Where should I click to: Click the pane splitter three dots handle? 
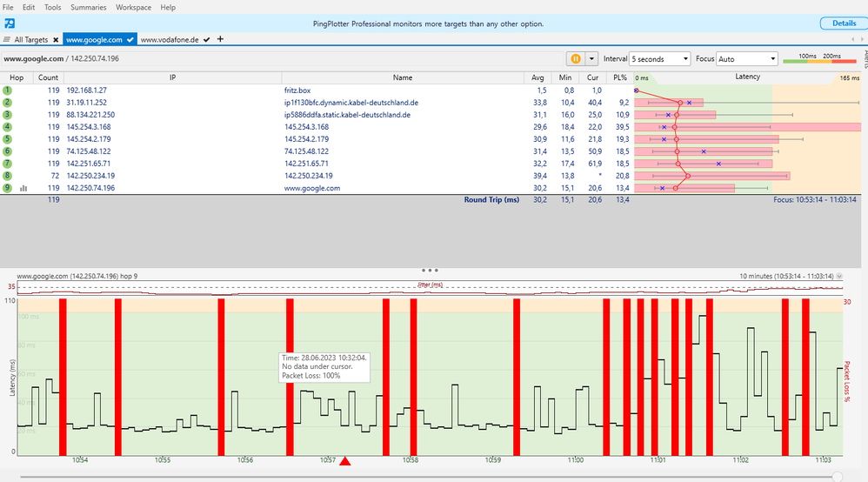tap(430, 271)
